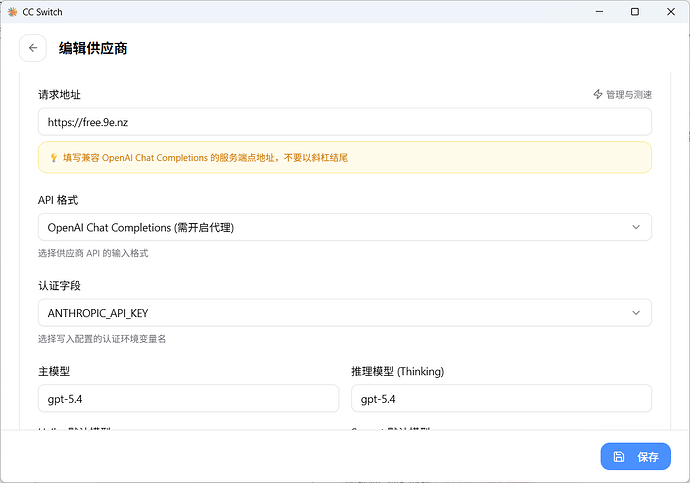This screenshot has width=690, height=483.
Task: Click the API 格式 label
Action: (58, 200)
